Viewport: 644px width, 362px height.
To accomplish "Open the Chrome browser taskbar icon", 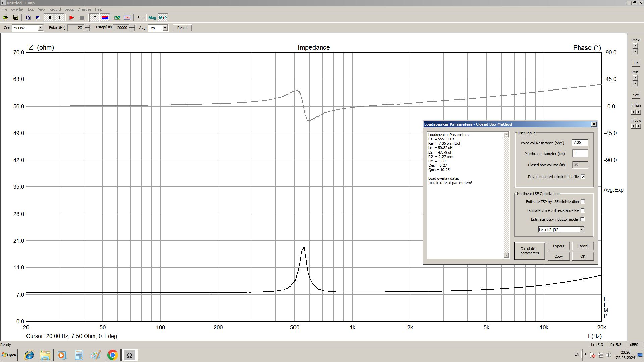I will tap(113, 355).
